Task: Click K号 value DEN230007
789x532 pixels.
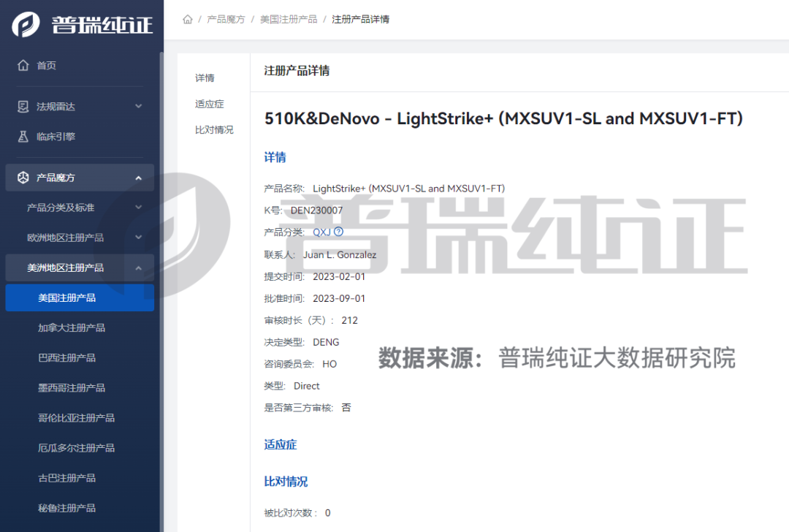Action: [x=316, y=210]
